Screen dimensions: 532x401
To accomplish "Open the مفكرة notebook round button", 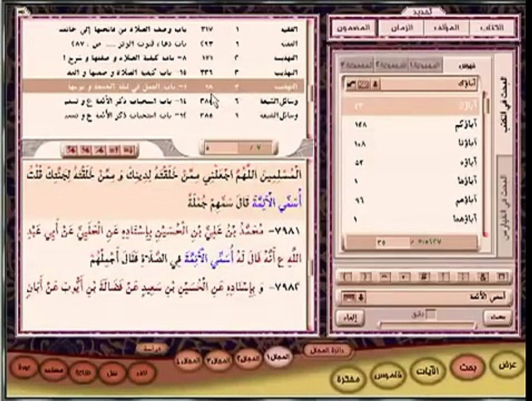I will pos(348,379).
